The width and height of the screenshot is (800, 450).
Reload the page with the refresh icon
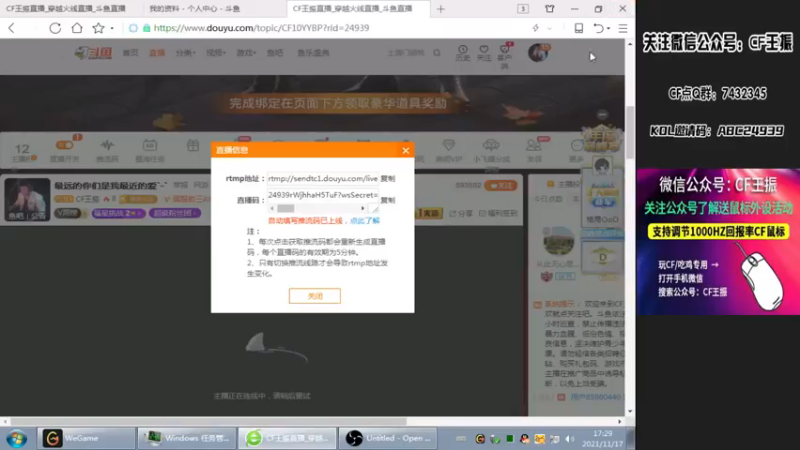pyautogui.click(x=55, y=28)
